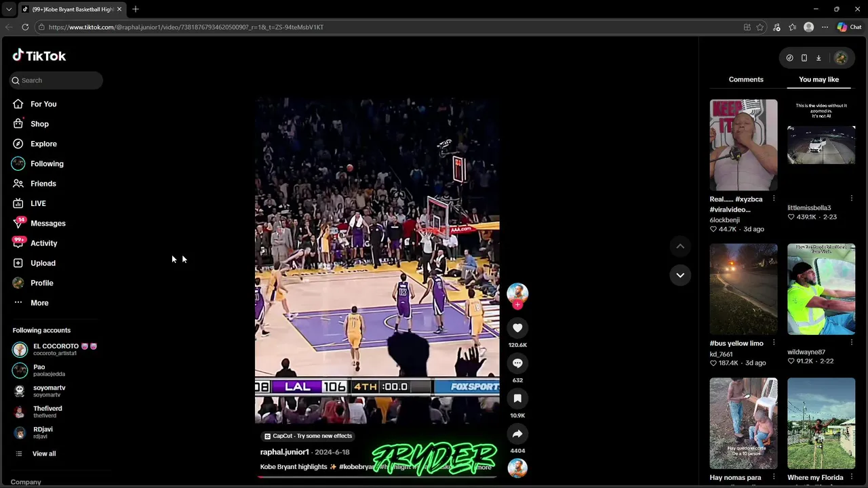Open the spinning music disc icon
Image resolution: width=868 pixels, height=488 pixels.
517,468
